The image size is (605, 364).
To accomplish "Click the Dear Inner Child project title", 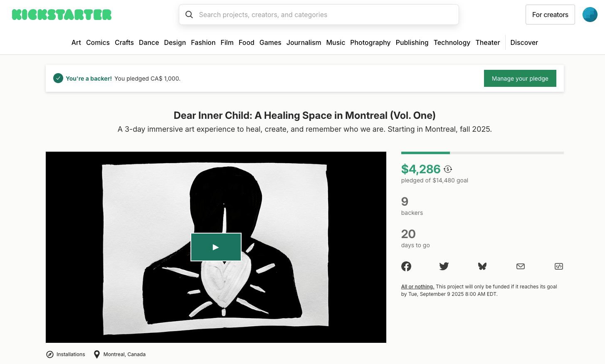I will pos(305,115).
